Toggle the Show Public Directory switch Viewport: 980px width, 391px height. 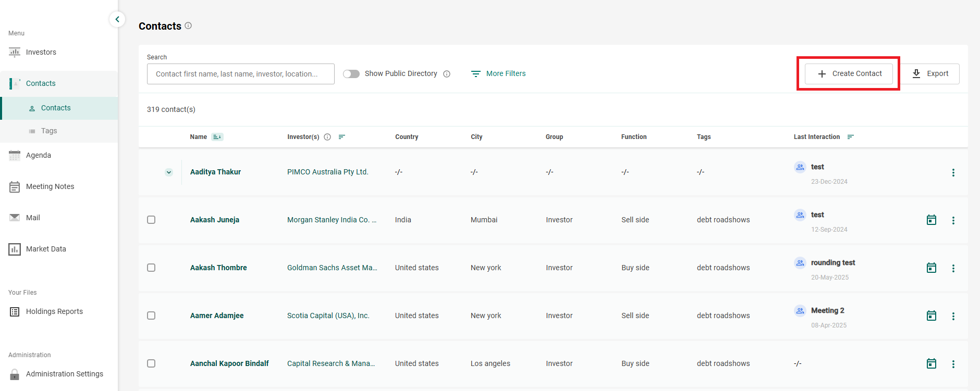click(x=351, y=74)
